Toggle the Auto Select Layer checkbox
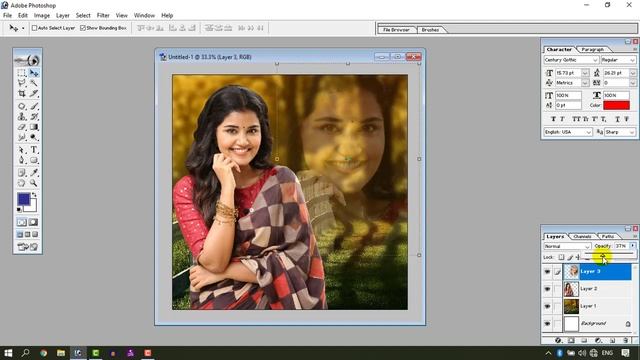 point(34,28)
